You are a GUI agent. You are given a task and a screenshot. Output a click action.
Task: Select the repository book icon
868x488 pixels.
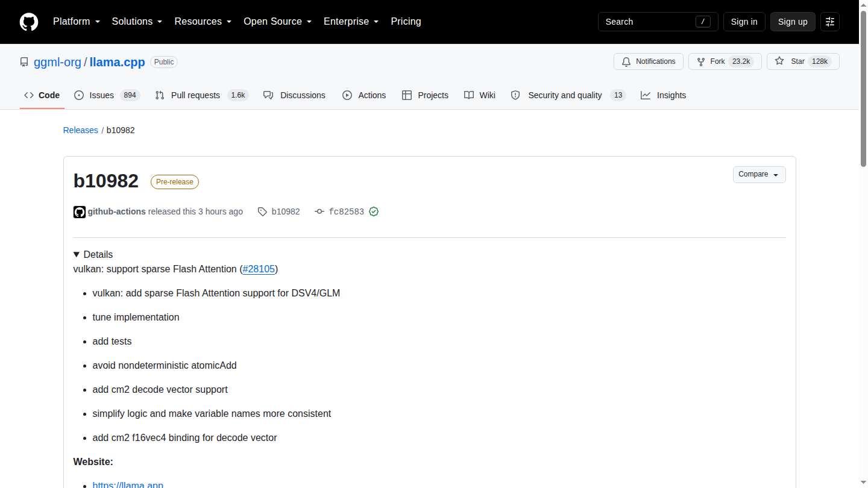(24, 62)
